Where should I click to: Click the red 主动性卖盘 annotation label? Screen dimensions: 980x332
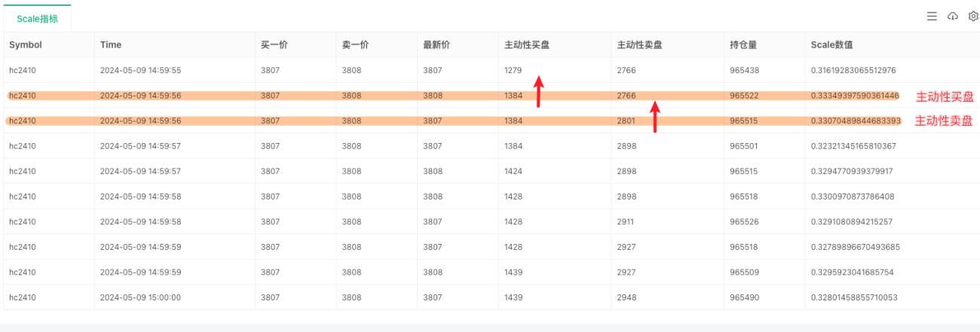pos(944,120)
